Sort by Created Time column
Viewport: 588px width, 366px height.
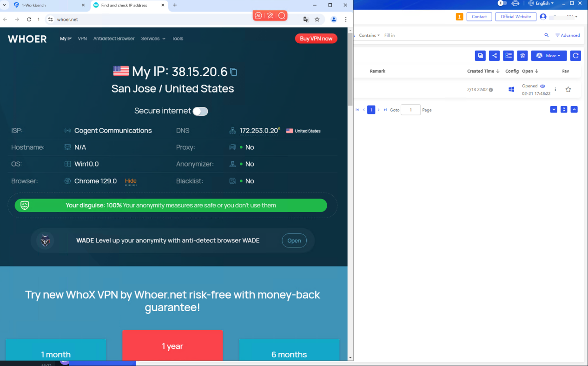(483, 71)
